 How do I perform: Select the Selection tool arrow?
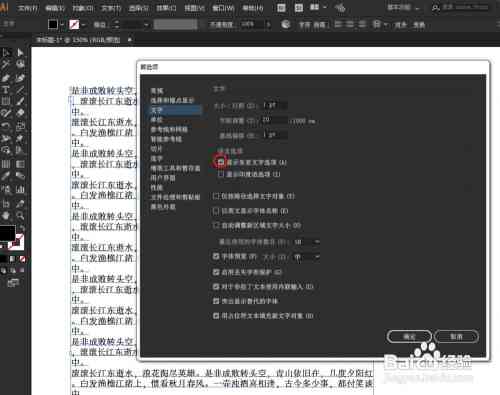[6, 52]
